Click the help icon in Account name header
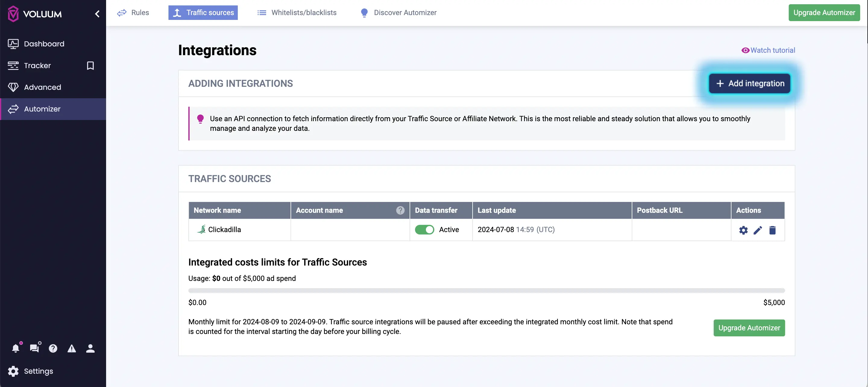The width and height of the screenshot is (868, 387). (400, 210)
